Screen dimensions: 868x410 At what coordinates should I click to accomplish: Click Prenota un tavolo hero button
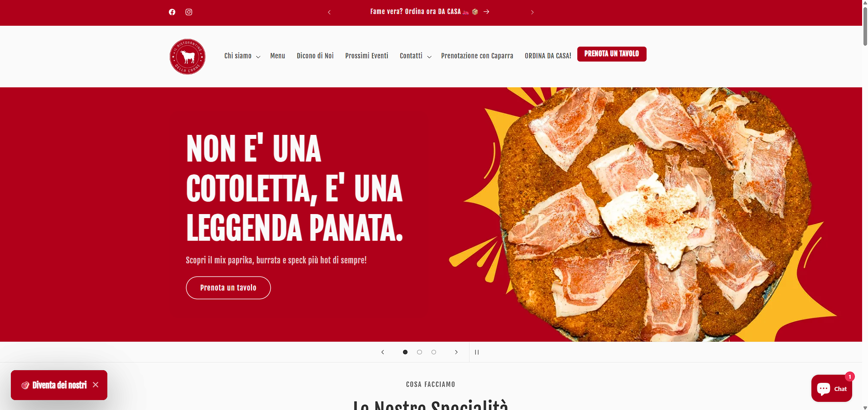pyautogui.click(x=228, y=288)
